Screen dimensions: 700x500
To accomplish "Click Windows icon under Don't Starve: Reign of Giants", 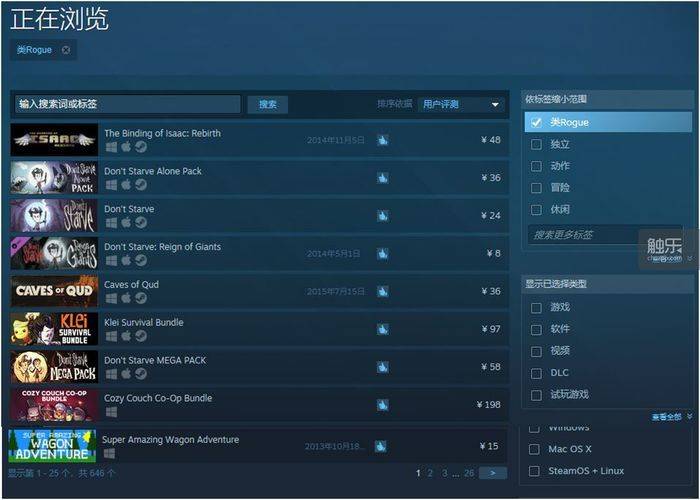I will 112,260.
